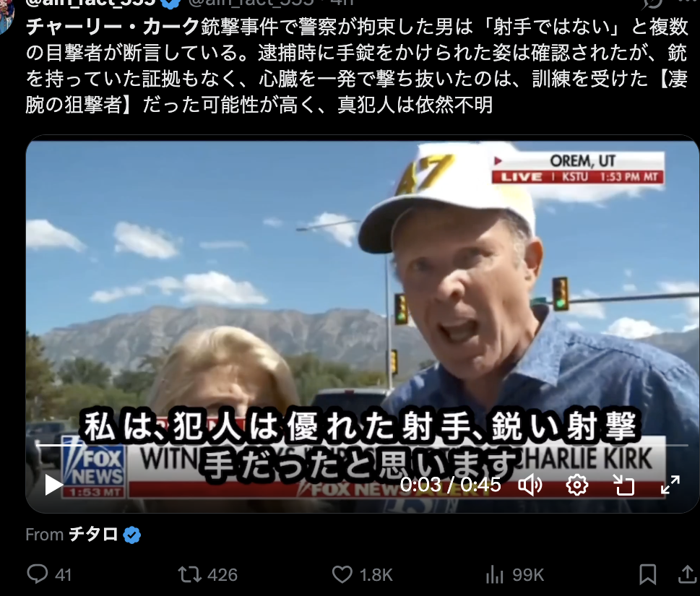The width and height of the screenshot is (700, 596).
Task: Expand the video to fullscreen
Action: coord(670,485)
